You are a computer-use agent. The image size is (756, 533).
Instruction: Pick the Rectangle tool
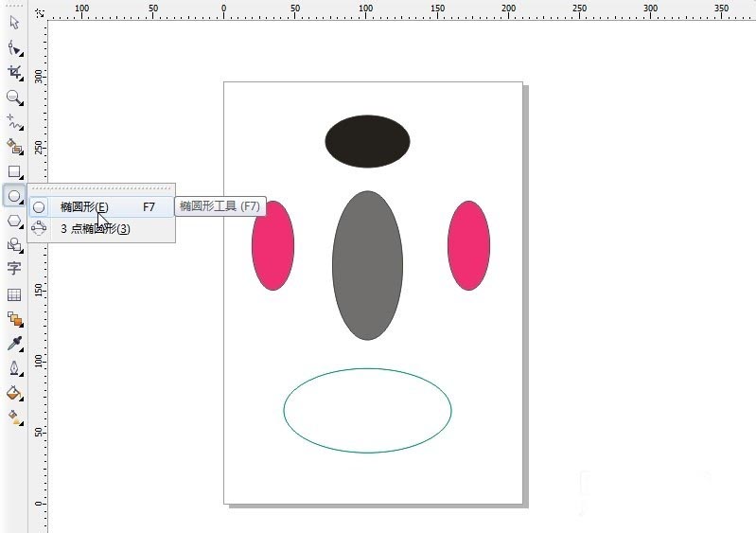tap(14, 171)
